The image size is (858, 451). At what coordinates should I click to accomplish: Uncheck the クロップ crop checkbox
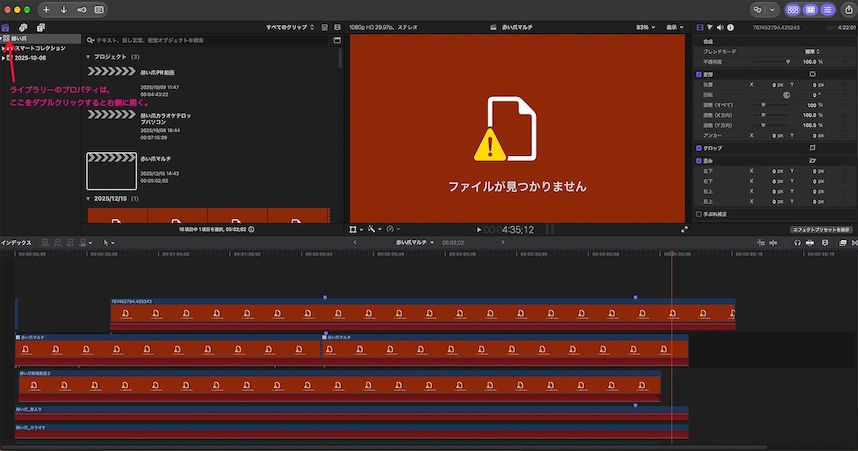699,148
